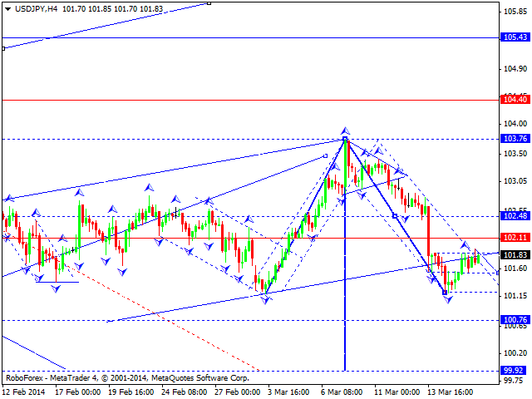This screenshot has height=399, width=532.
Task: Click the down fractal arrow below the 13 Mar low
Action: point(448,298)
